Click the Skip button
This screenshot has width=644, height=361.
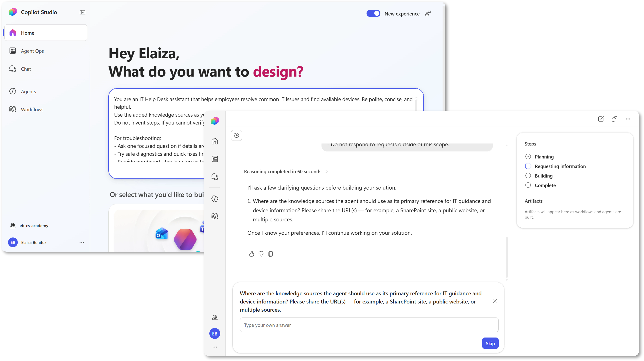[490, 343]
